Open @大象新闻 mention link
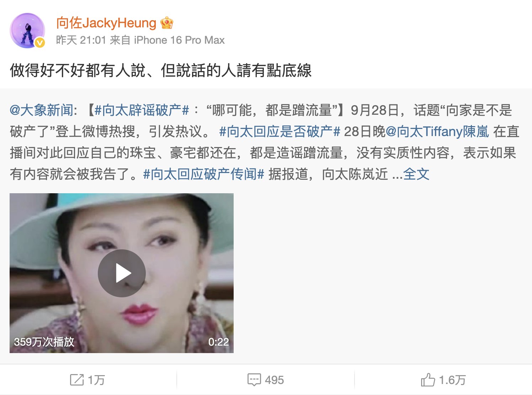 point(41,110)
